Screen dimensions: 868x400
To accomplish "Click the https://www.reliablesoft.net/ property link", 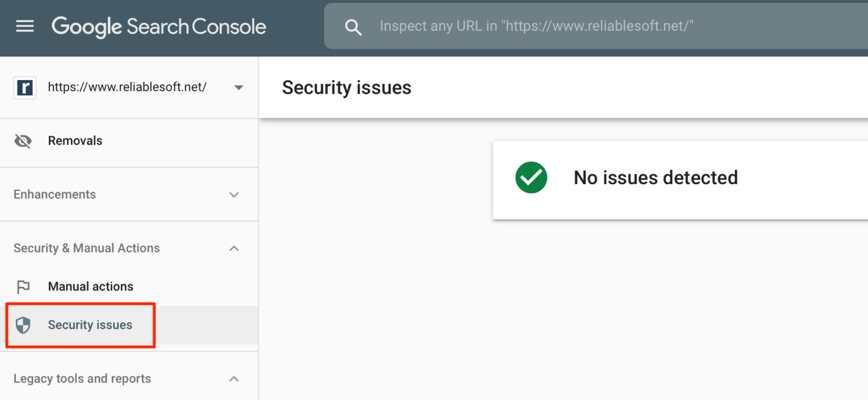I will [x=126, y=87].
